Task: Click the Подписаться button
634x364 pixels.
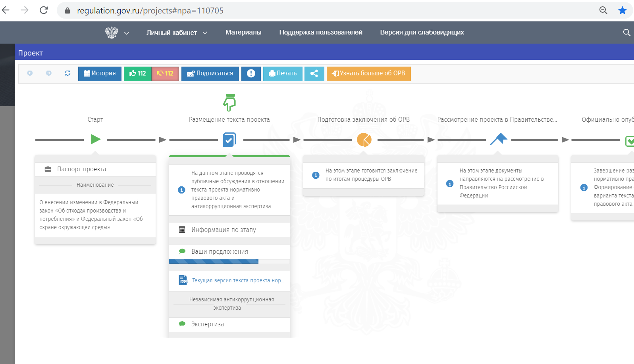Action: 210,74
